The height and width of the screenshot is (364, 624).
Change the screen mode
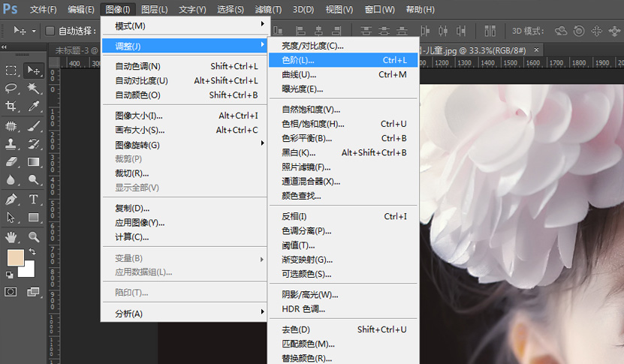click(34, 292)
